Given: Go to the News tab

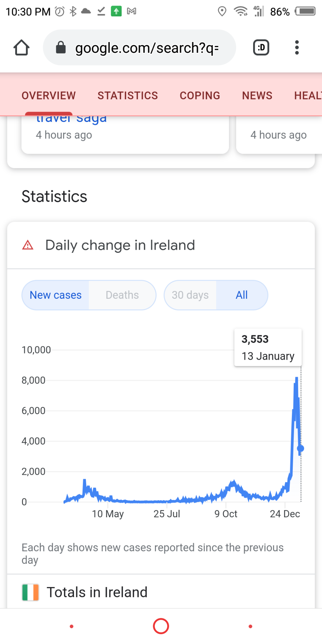Looking at the screenshot, I should (x=257, y=96).
